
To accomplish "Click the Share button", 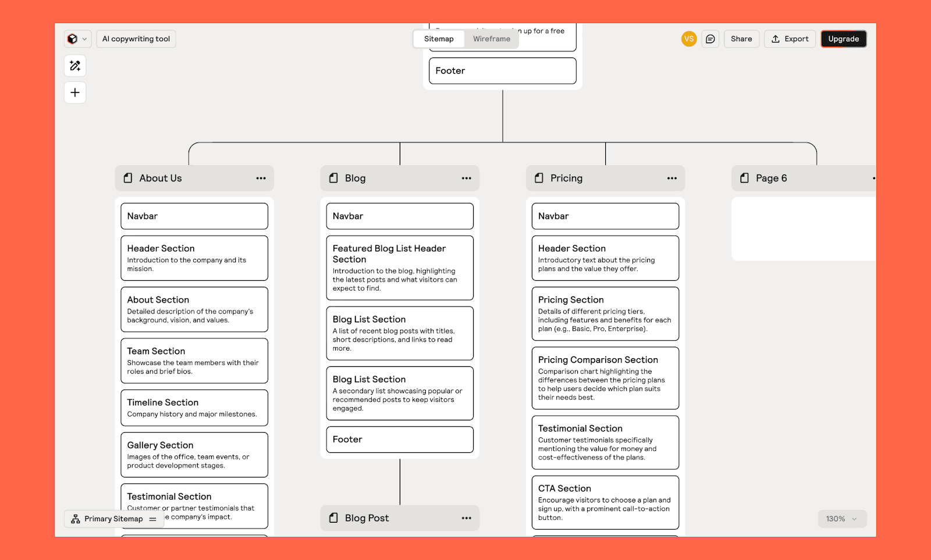I will pos(741,38).
